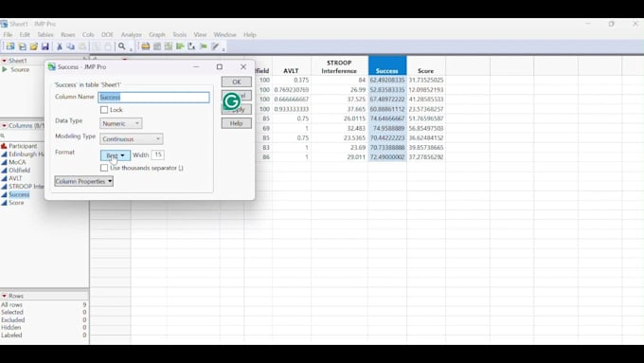The height and width of the screenshot is (363, 644).
Task: Open the Graph menu
Action: point(157,35)
